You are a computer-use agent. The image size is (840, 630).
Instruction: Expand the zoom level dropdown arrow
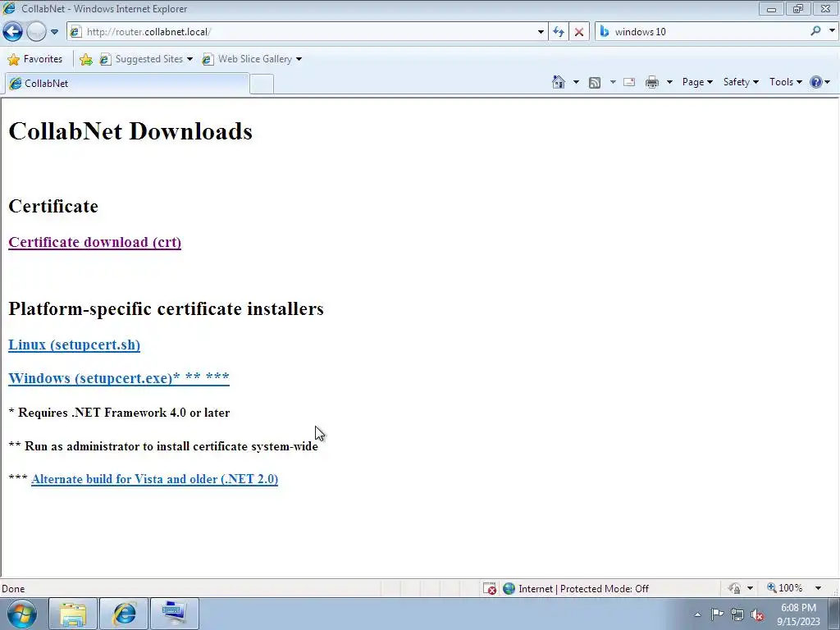(x=818, y=588)
